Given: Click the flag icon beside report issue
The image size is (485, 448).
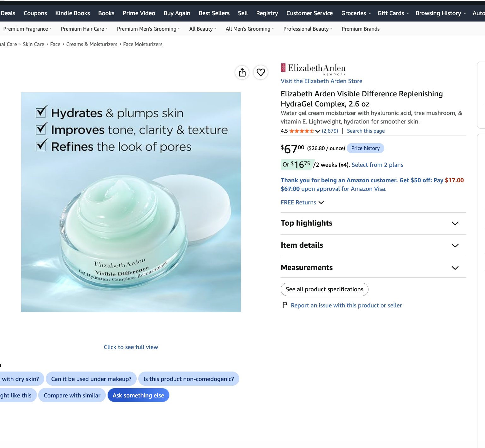Looking at the screenshot, I should (285, 305).
